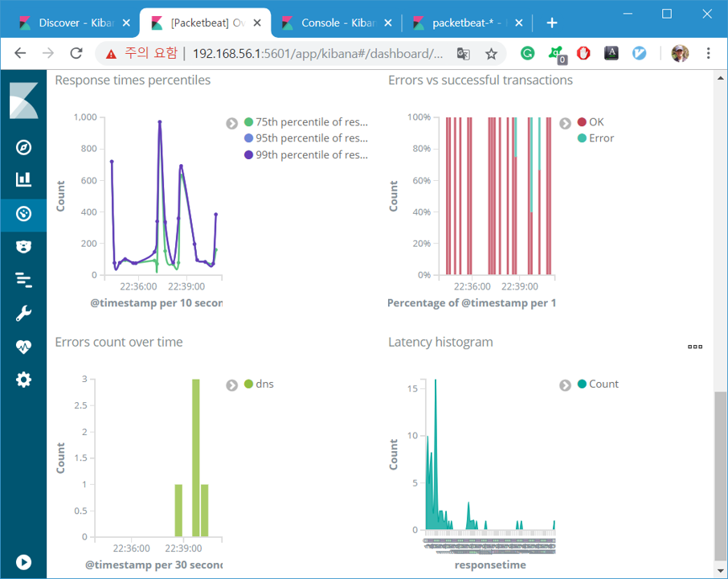Open Management via the gear icon
This screenshot has width=728, height=579.
tap(23, 380)
